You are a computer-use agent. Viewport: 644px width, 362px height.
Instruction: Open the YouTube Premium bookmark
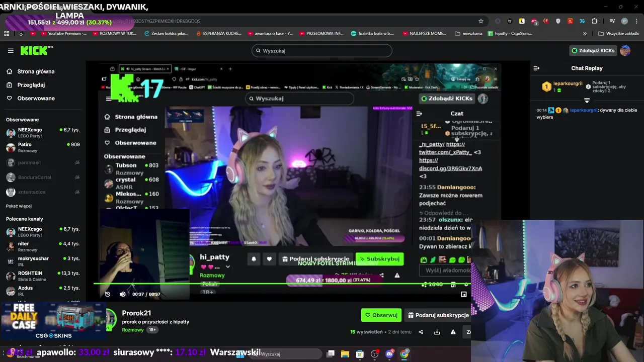tap(58, 34)
